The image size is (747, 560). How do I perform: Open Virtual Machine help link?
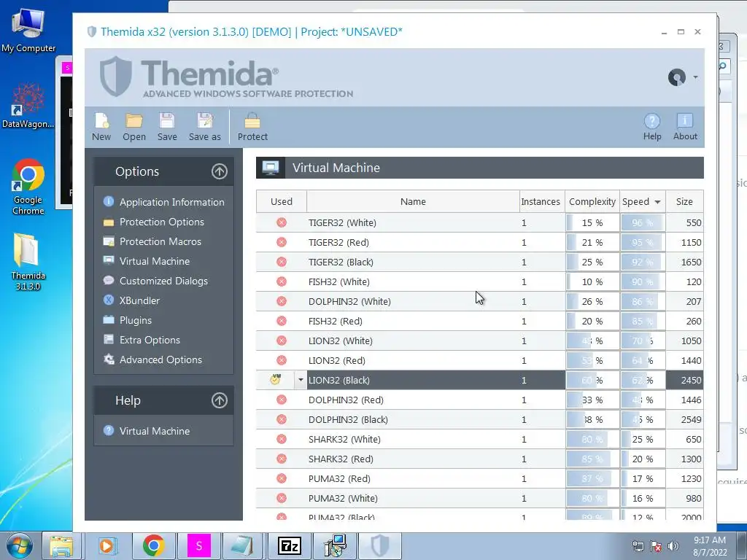[155, 431]
